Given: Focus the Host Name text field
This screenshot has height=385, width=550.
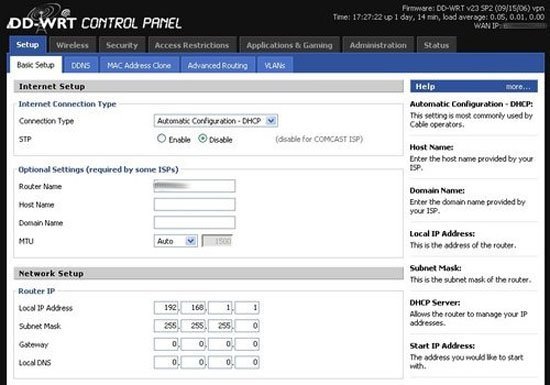Looking at the screenshot, I should 194,204.
